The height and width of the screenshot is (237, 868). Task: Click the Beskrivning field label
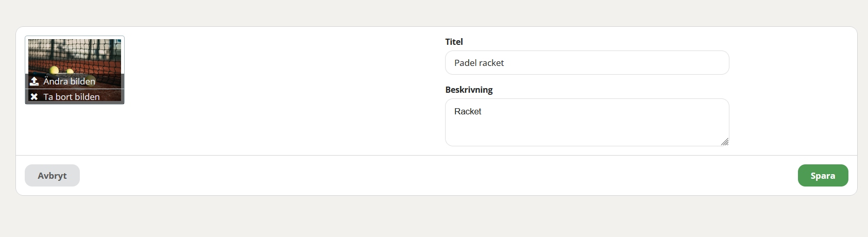pos(469,90)
